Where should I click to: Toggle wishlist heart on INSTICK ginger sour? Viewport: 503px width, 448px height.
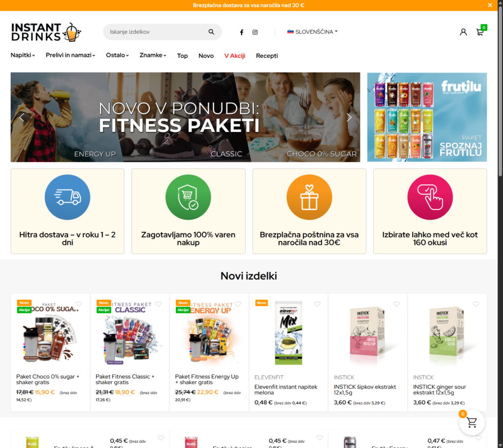click(x=475, y=304)
